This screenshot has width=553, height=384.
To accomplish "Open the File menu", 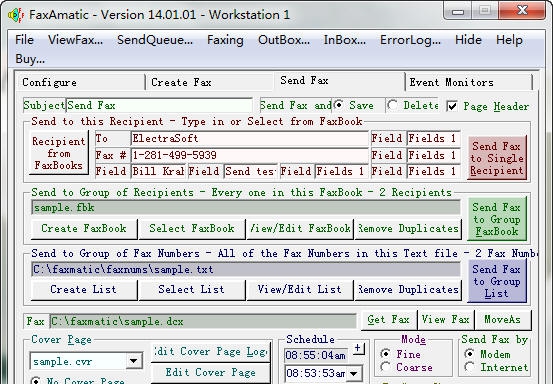I will (24, 40).
